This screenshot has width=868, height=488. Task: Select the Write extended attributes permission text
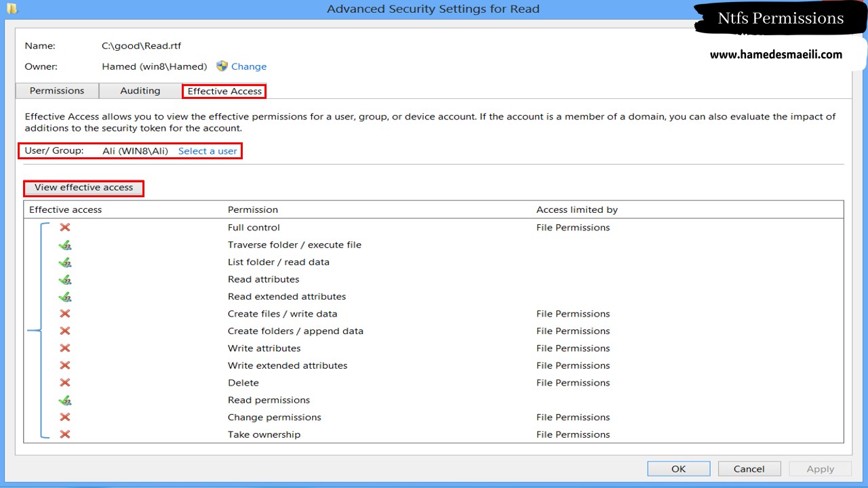click(288, 365)
